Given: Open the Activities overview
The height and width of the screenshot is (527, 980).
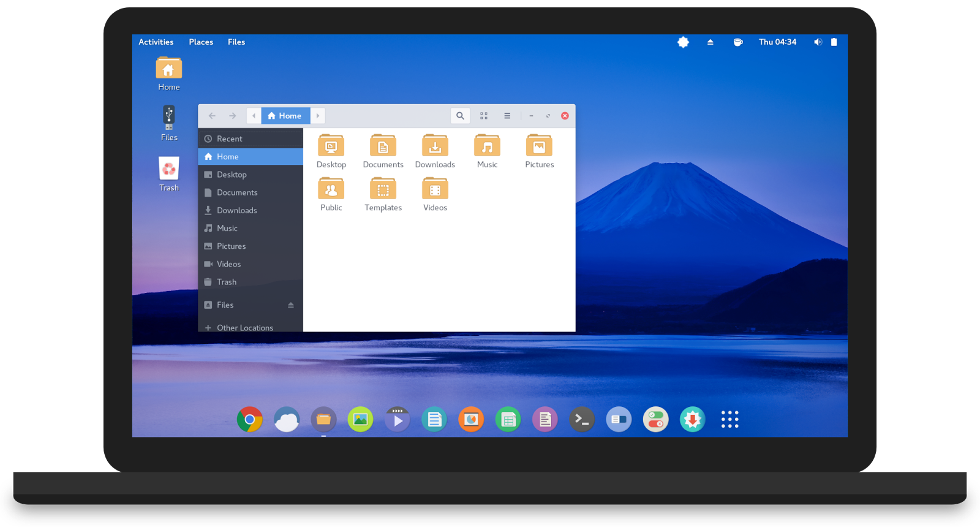Looking at the screenshot, I should pos(156,42).
